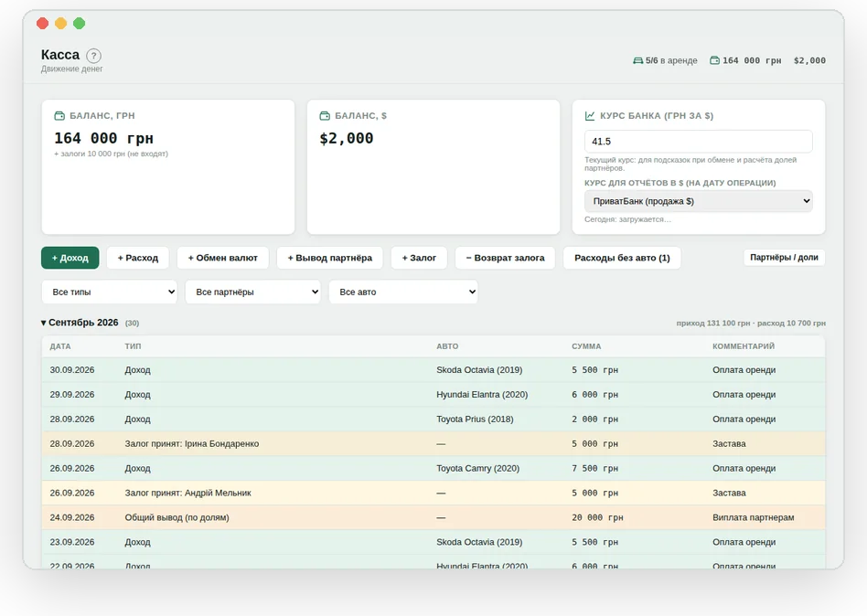The image size is (867, 616).
Task: Click the Виплата партнерам comment
Action: 753,517
